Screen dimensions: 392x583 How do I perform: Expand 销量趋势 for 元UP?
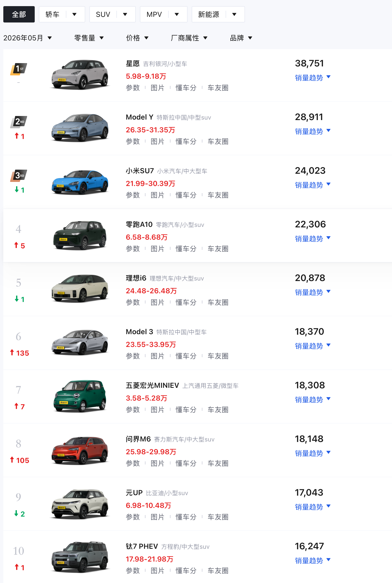(313, 507)
